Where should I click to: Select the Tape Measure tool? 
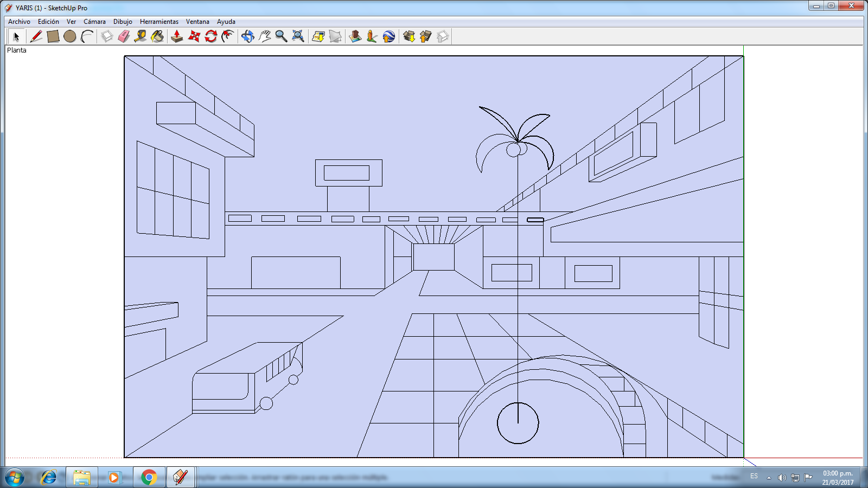(x=141, y=36)
